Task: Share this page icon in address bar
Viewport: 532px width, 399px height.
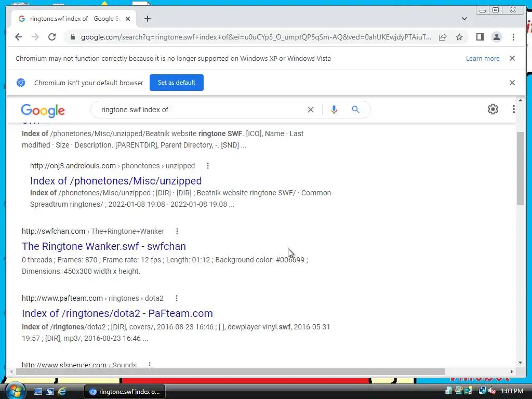Action: (x=443, y=37)
